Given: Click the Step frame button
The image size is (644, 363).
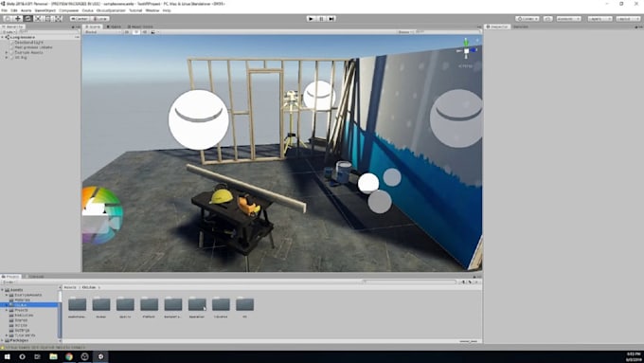Looking at the screenshot, I should click(x=331, y=19).
